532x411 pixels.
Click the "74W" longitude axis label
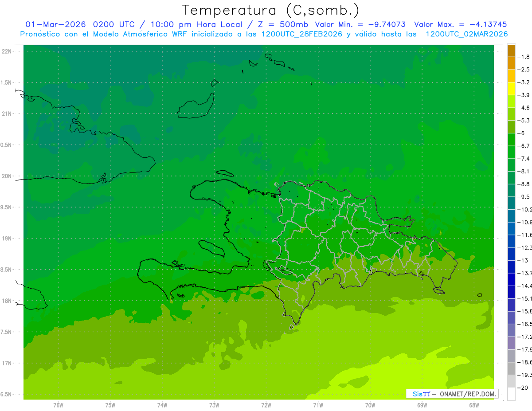(x=162, y=405)
